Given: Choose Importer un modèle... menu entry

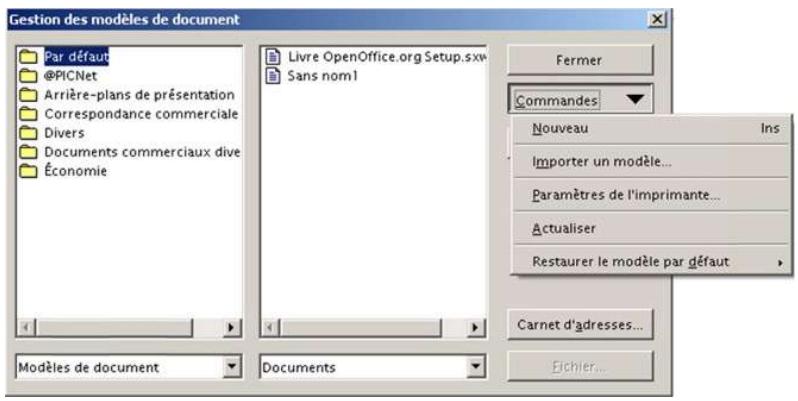Looking at the screenshot, I should click(x=651, y=162).
